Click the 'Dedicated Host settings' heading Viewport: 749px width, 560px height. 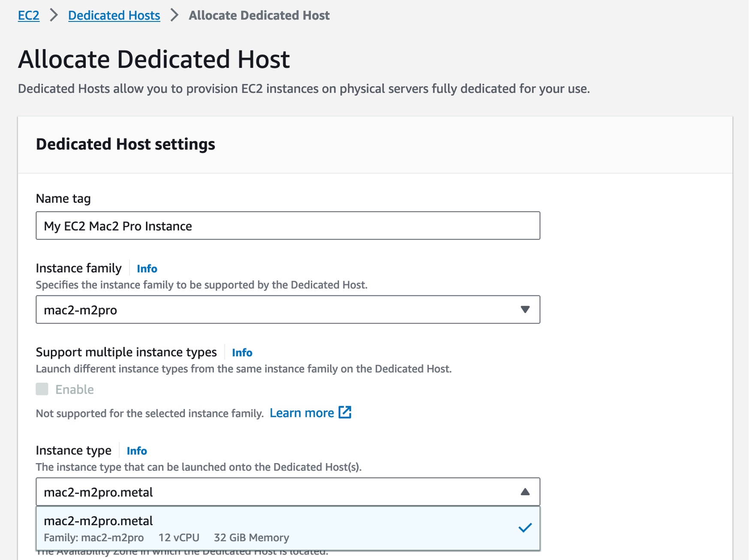click(126, 144)
